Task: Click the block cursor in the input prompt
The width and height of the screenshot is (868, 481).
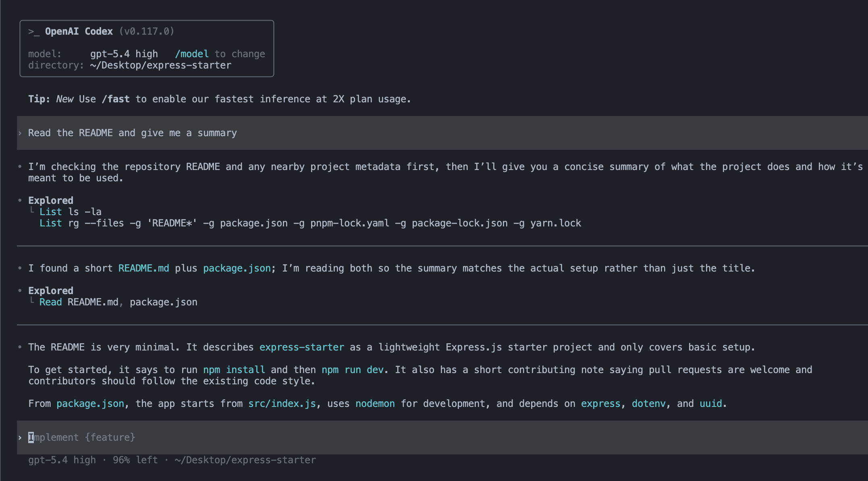Action: (30, 437)
